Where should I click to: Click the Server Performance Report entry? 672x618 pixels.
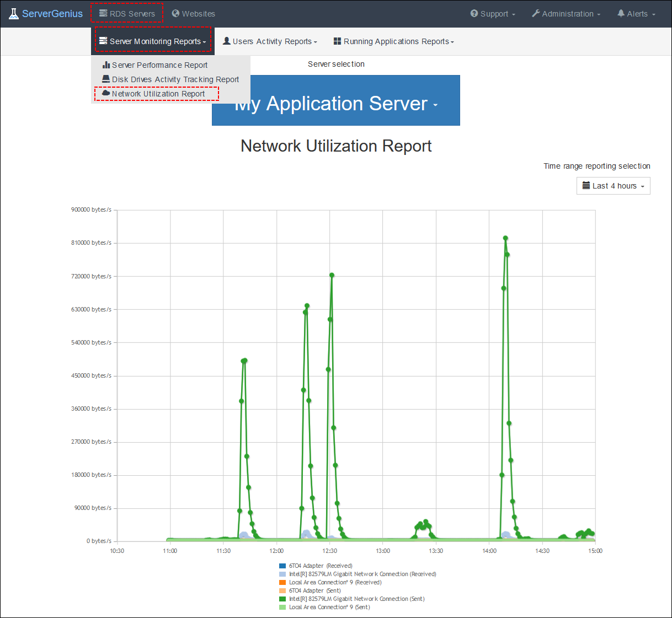pos(159,65)
